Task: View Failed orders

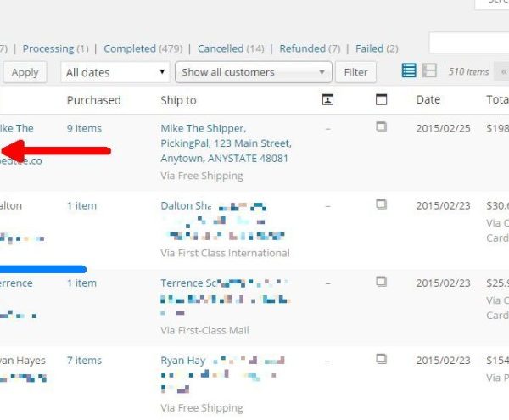Action: [x=369, y=48]
